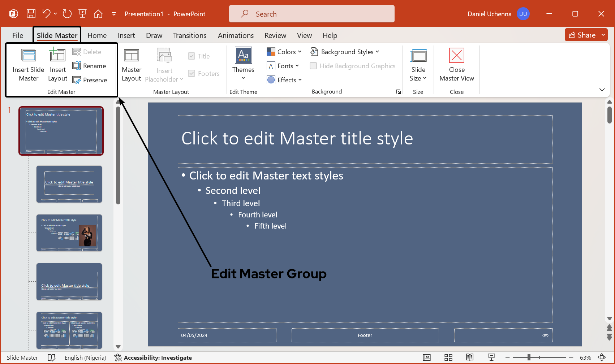615x364 pixels.
Task: Switch to the Transitions tab
Action: (189, 35)
